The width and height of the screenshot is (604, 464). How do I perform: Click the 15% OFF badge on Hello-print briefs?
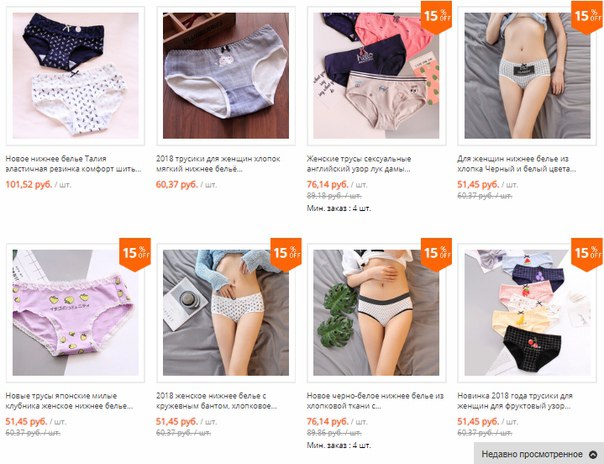[x=436, y=17]
